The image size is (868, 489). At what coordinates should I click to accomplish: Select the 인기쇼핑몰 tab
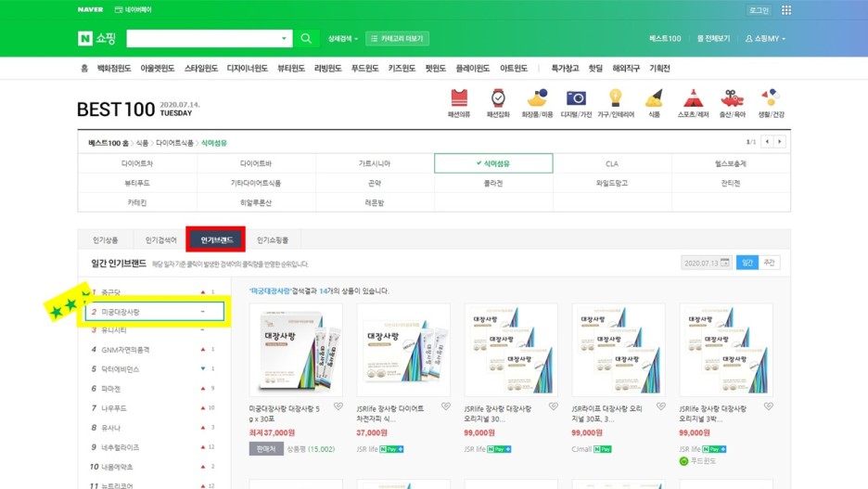(273, 239)
